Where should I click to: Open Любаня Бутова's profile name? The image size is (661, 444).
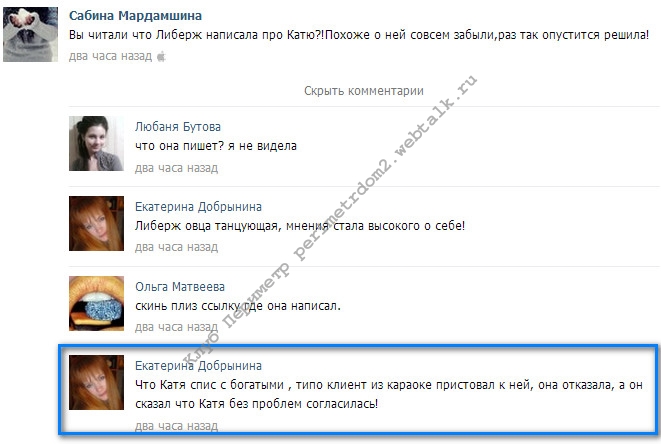click(x=178, y=126)
